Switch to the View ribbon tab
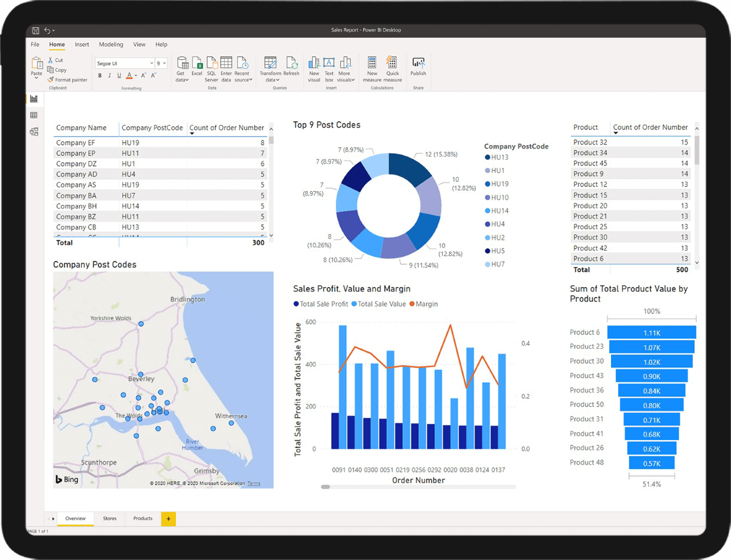The height and width of the screenshot is (560, 731). coord(139,45)
